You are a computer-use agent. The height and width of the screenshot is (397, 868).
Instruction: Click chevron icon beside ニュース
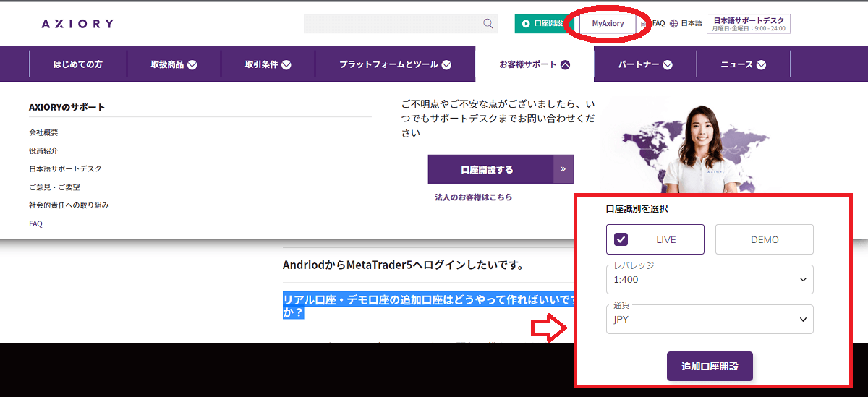coord(761,65)
